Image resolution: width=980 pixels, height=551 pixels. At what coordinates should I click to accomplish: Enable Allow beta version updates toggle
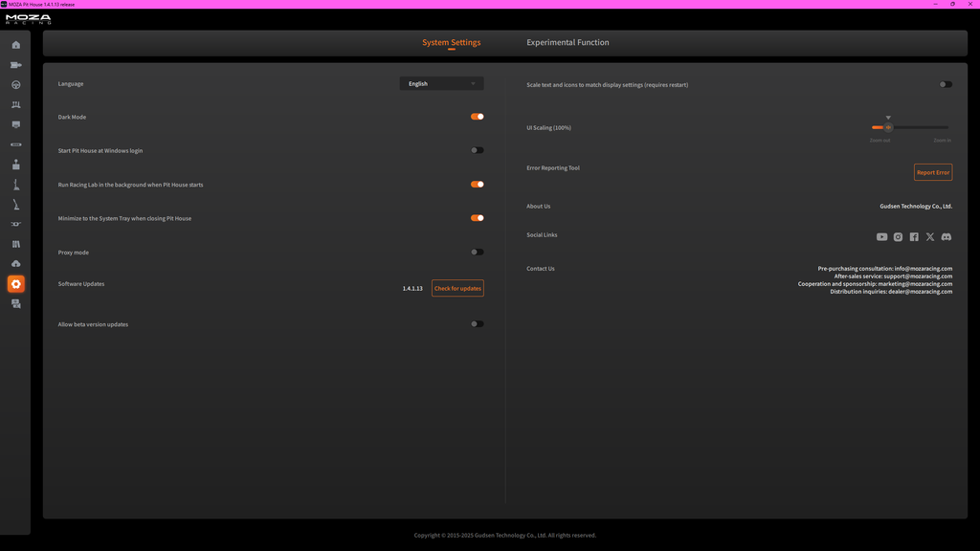click(477, 324)
